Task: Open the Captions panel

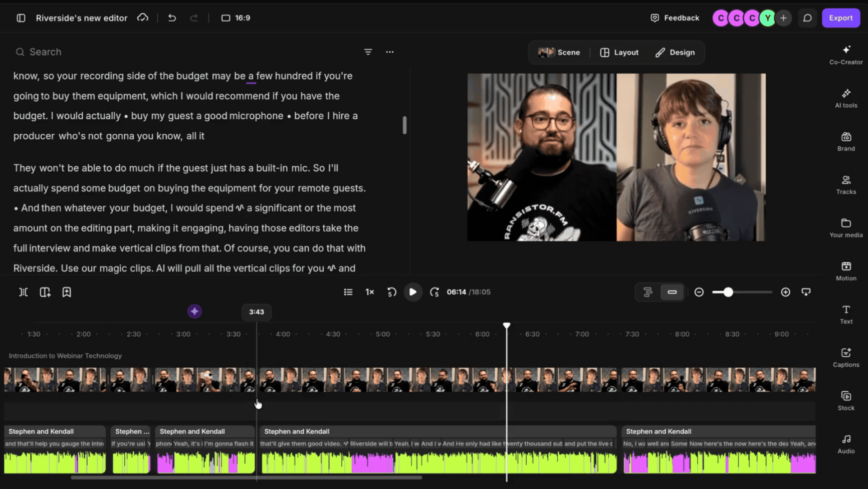Action: click(846, 357)
